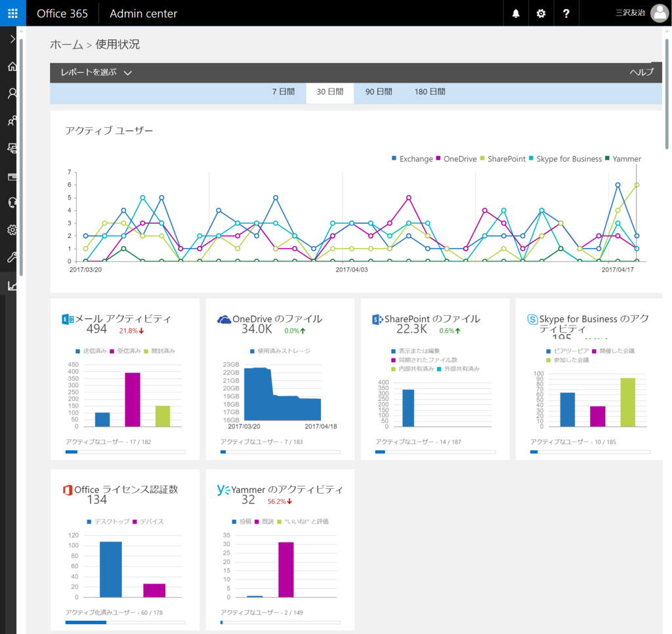Open the Office 365 app launcher grid
The width and height of the screenshot is (672, 634).
click(x=13, y=13)
